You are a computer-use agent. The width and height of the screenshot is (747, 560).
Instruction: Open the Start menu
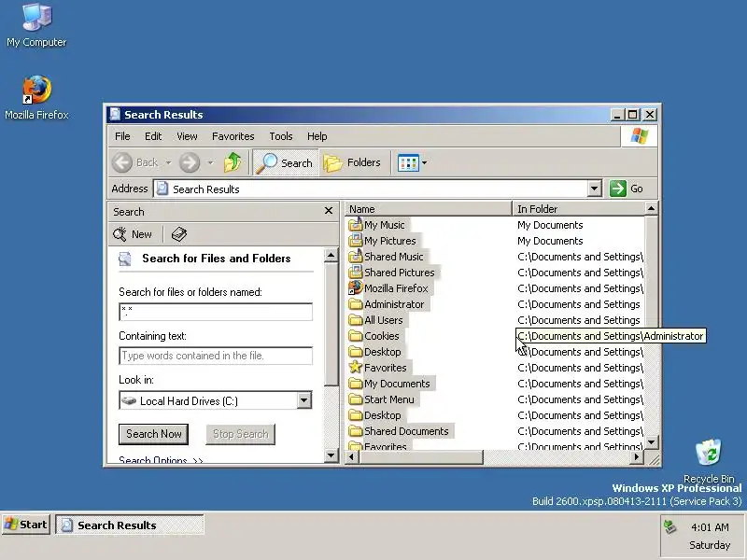click(x=26, y=525)
